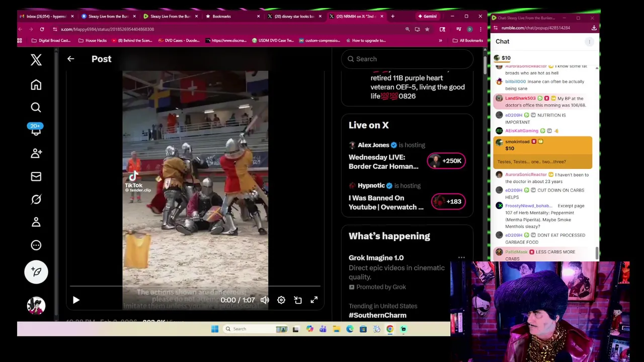
Task: Click the x.com address bar URL
Action: click(x=107, y=29)
